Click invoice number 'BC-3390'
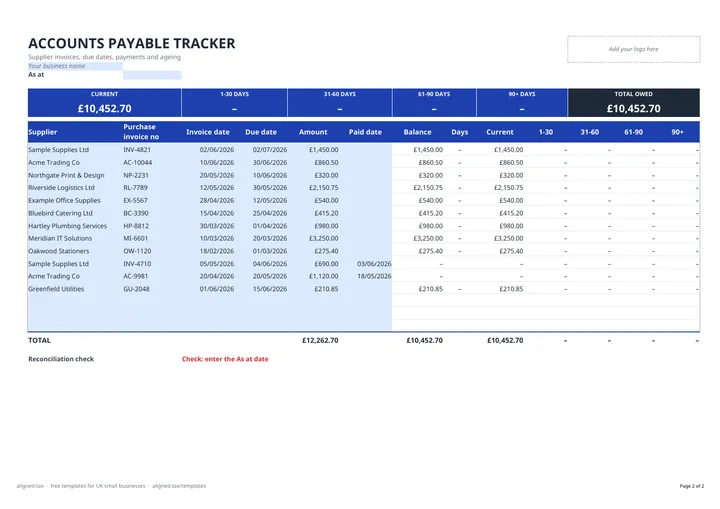This screenshot has width=720, height=509. 136,213
